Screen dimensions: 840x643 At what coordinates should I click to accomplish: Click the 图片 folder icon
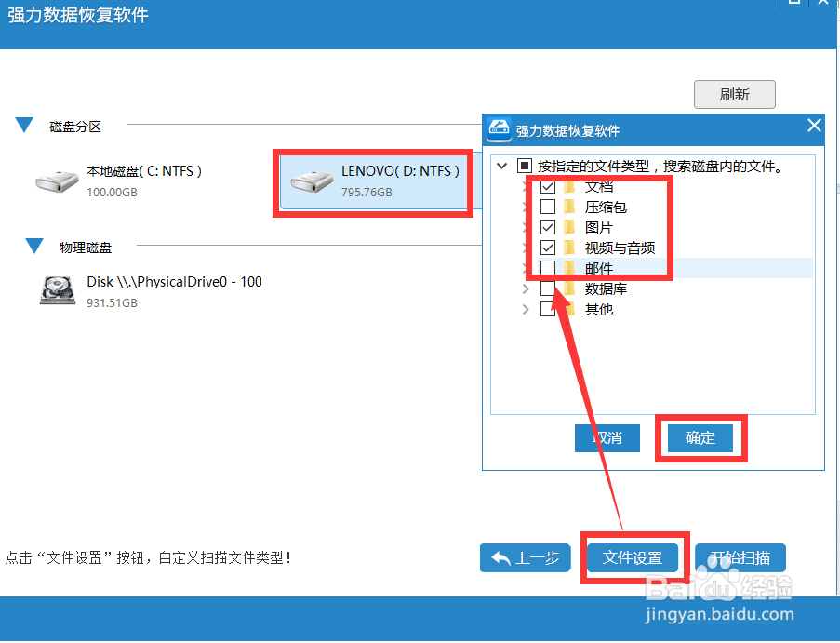569,227
